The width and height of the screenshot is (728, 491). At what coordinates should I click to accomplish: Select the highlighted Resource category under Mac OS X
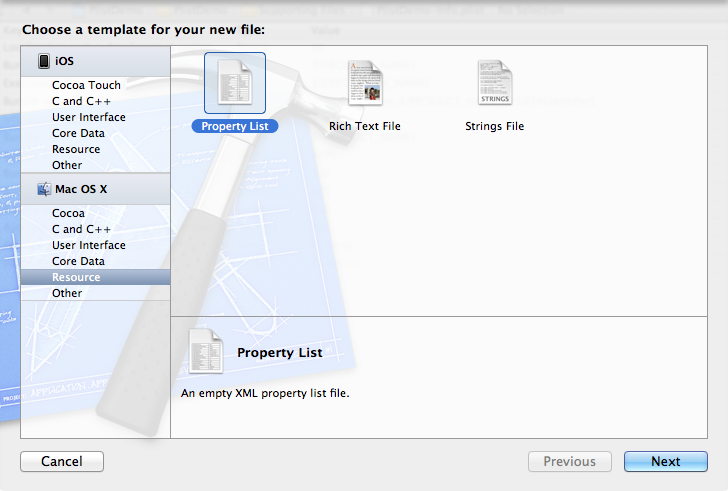point(76,277)
